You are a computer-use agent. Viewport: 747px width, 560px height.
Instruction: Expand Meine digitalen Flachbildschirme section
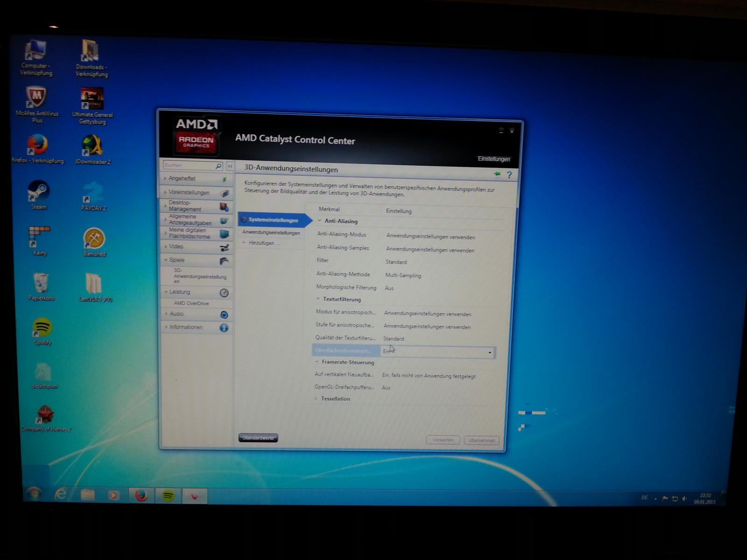point(197,233)
